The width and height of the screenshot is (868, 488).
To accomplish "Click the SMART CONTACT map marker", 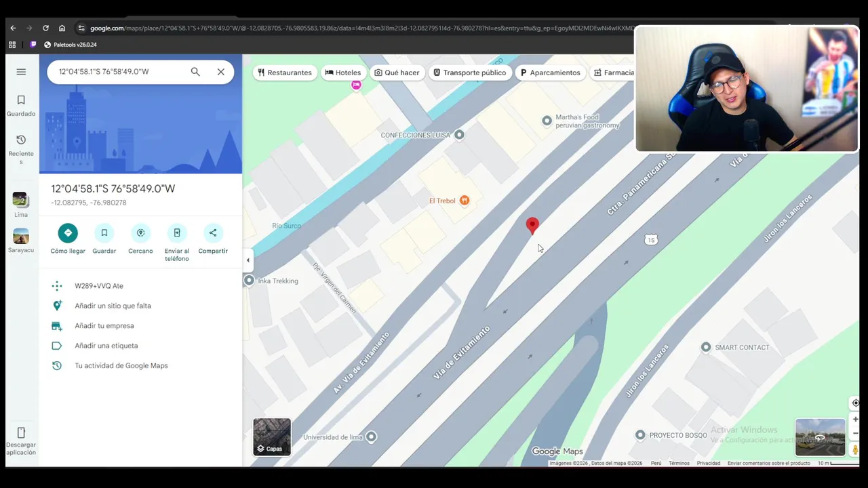I will (706, 347).
